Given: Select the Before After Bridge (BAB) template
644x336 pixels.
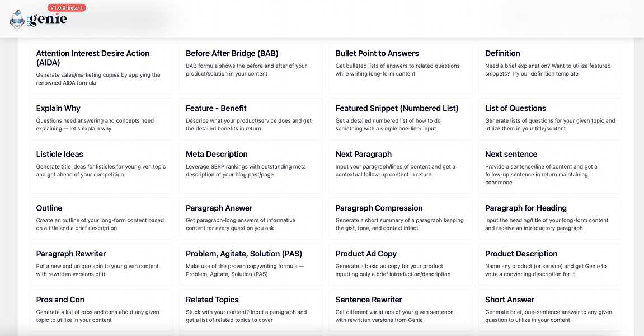Looking at the screenshot, I should pyautogui.click(x=251, y=69).
